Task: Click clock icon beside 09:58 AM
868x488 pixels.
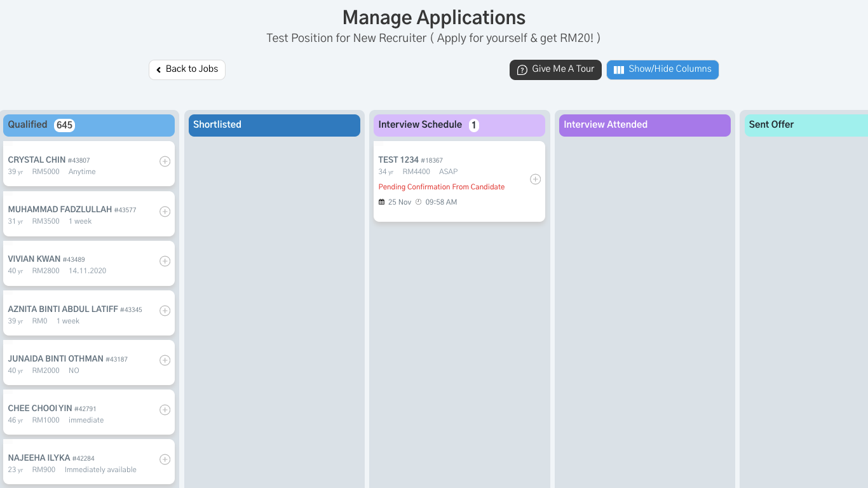Action: pyautogui.click(x=418, y=202)
